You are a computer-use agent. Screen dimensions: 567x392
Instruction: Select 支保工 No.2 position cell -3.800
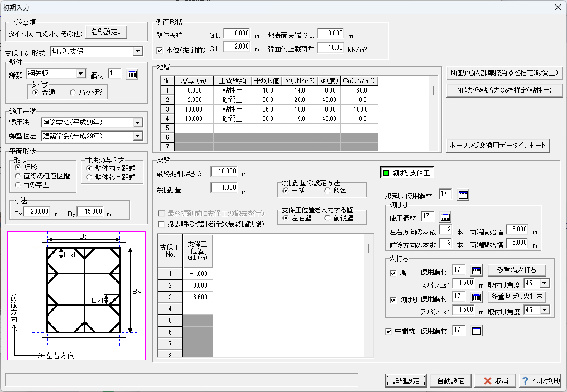tap(198, 285)
